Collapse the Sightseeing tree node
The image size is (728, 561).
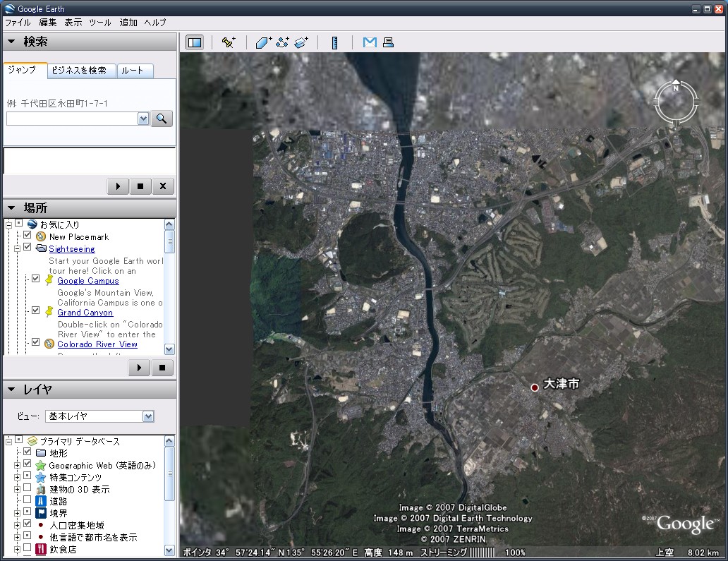[17, 248]
